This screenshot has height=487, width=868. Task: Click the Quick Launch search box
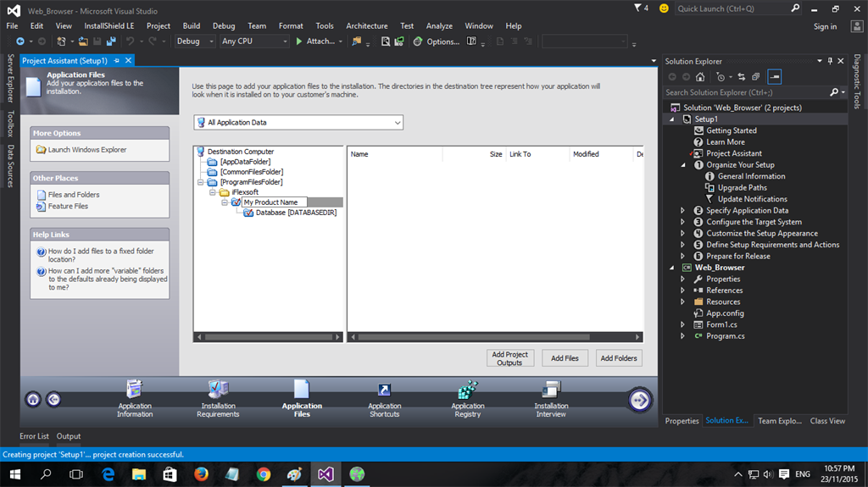[x=738, y=8]
